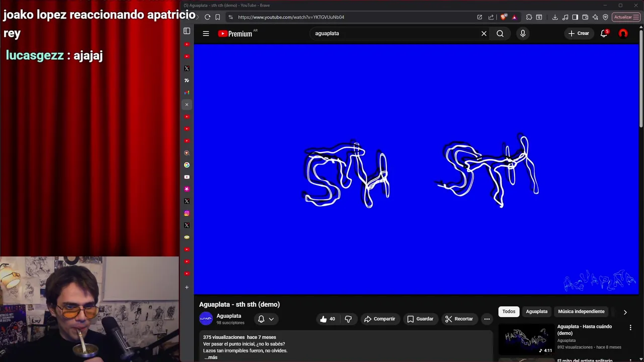644x362 pixels.
Task: Switch to Instagram vertical tab
Action: pos(187,213)
